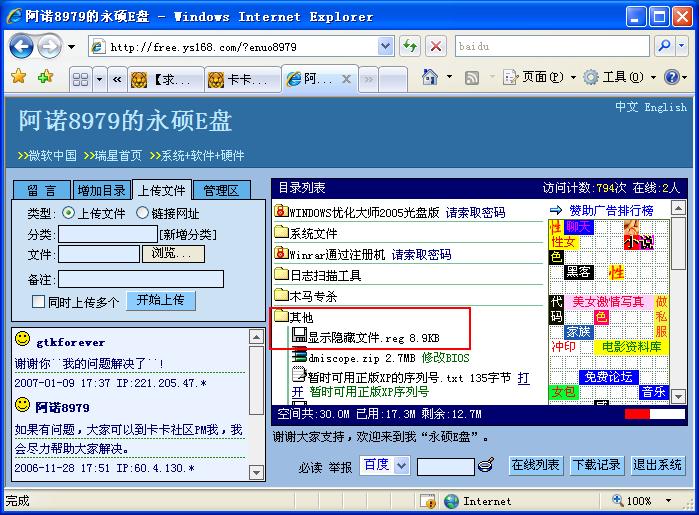The width and height of the screenshot is (699, 515).
Task: Switch to the 卡卡... browser tab
Action: (243, 79)
